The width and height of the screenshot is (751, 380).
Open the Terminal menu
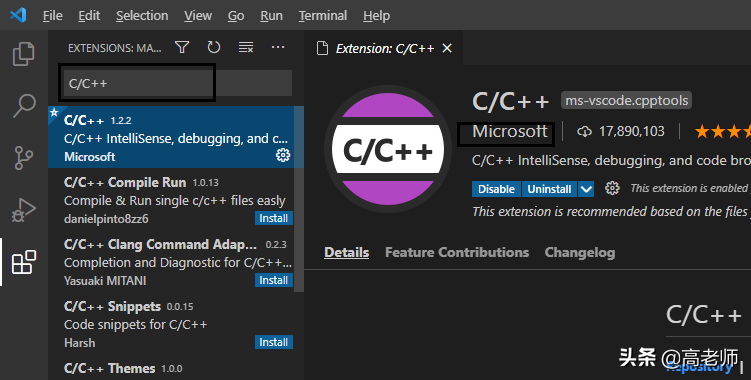click(323, 16)
